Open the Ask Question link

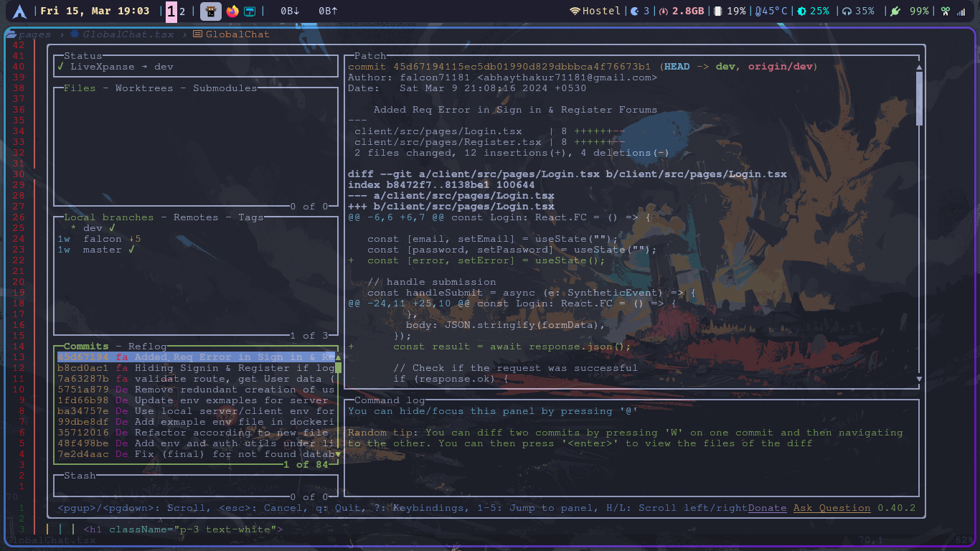pos(832,508)
